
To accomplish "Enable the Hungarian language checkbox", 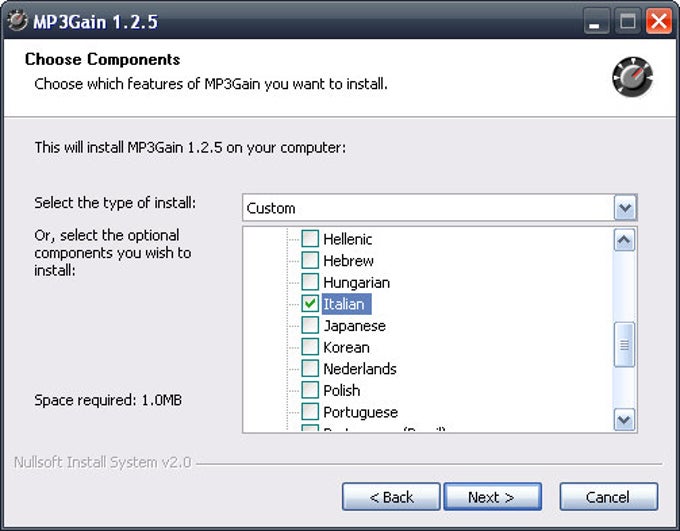I will click(310, 282).
